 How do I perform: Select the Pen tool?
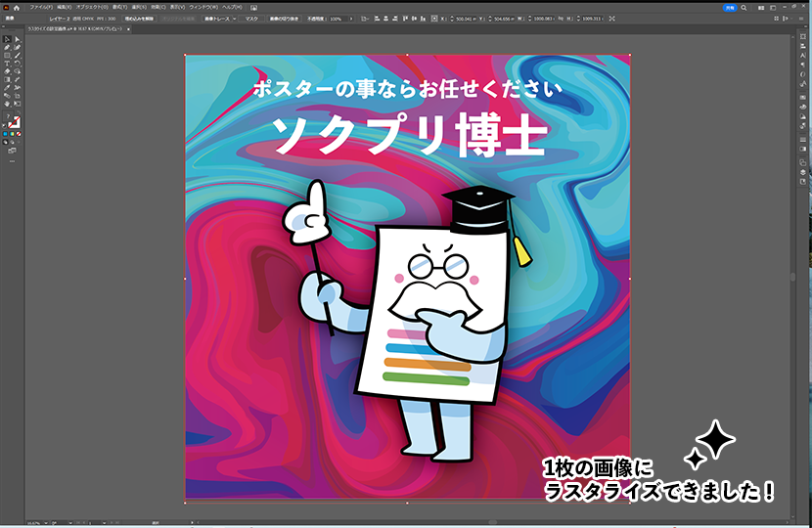(x=7, y=47)
